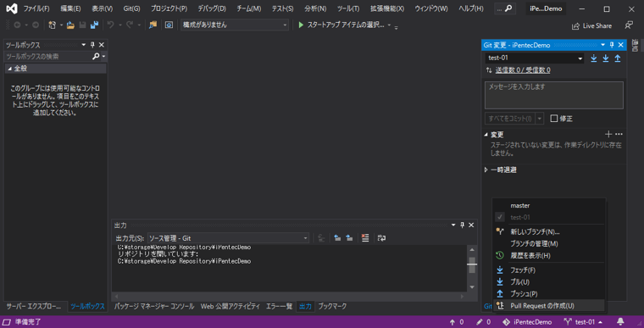Screen dimensions: 644x328
Task: Switch to master branch in menu
Action: [549, 205]
